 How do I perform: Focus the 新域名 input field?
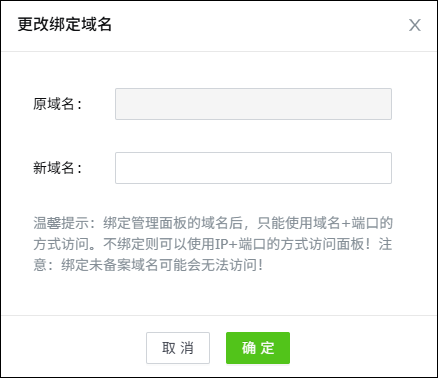pyautogui.click(x=253, y=168)
